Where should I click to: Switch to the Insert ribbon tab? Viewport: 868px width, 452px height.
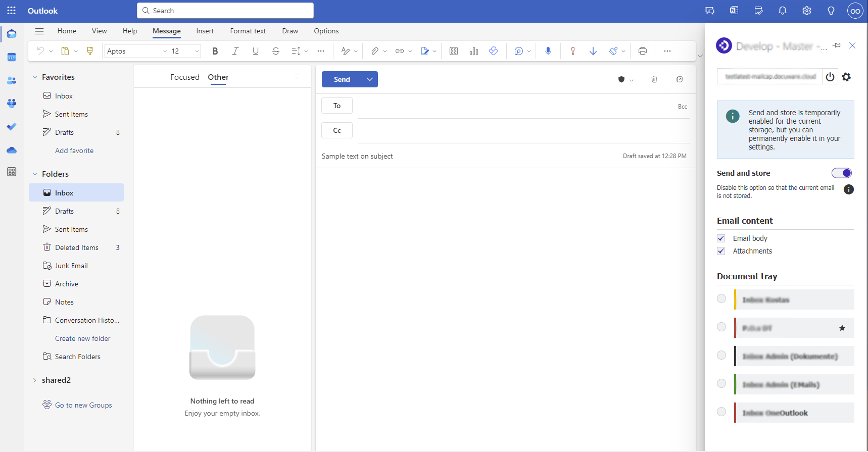point(205,31)
